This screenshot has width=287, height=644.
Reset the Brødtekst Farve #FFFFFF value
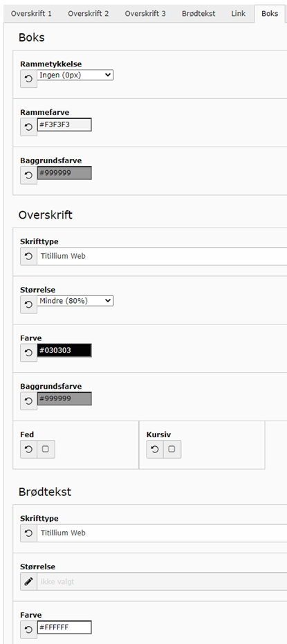pyautogui.click(x=29, y=629)
